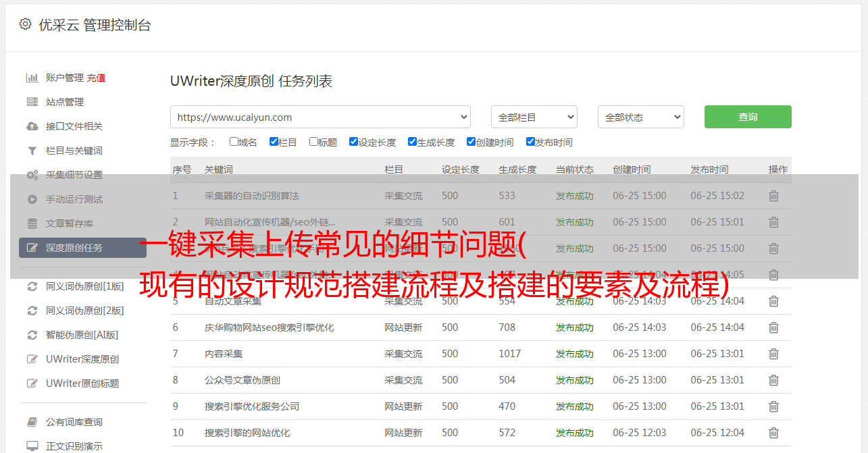Screen dimensions: 868x453
Task: Click the 生成长度 column header
Action: tap(517, 169)
